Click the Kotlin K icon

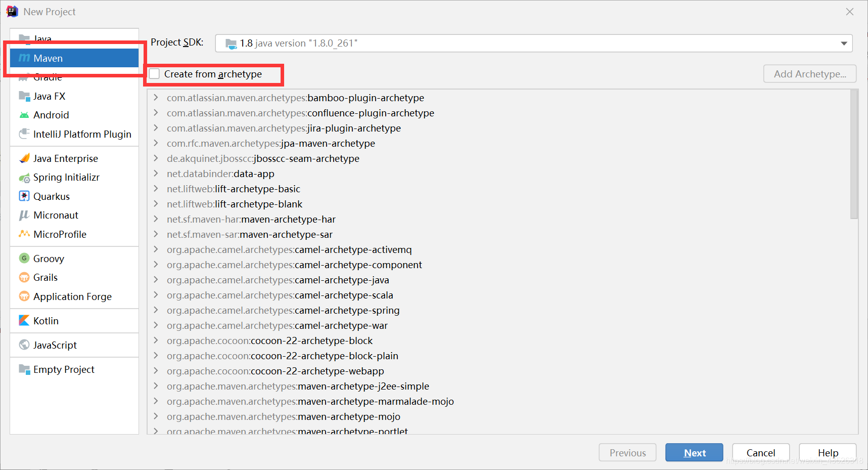pos(24,321)
